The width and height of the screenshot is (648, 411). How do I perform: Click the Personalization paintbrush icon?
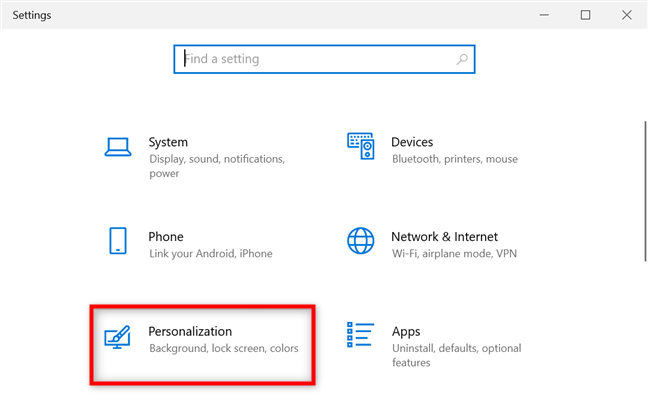[x=118, y=337]
